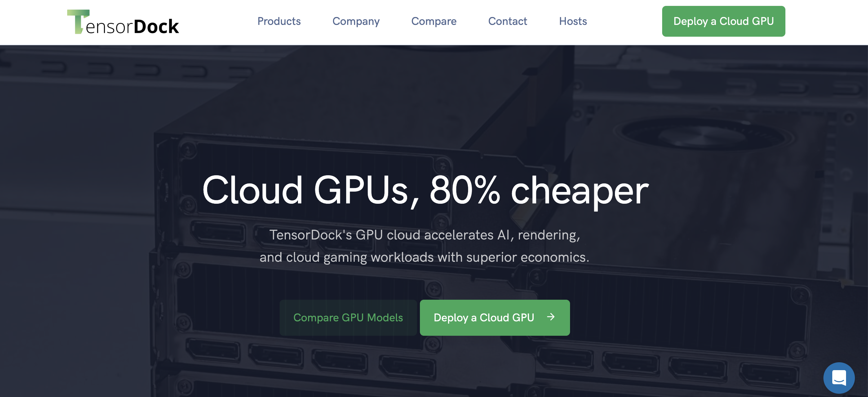Click the arrow icon in hero Deploy button
Screen dimensions: 868x397
click(x=551, y=317)
